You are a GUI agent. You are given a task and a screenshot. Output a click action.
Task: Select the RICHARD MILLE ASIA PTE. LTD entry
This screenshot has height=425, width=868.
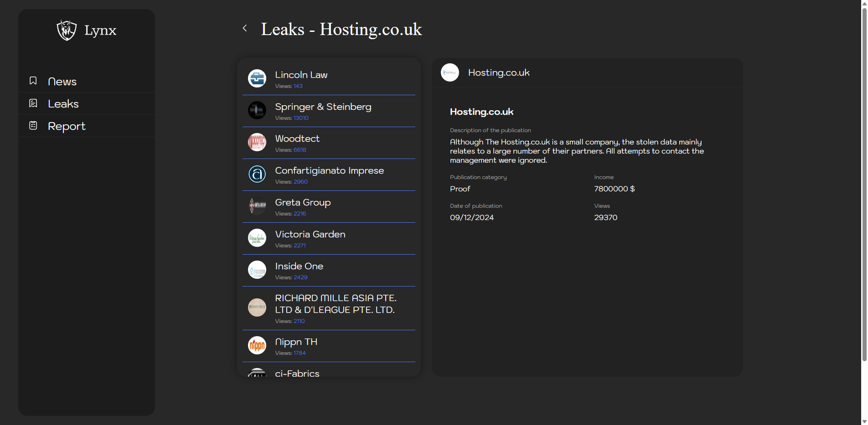(336, 304)
